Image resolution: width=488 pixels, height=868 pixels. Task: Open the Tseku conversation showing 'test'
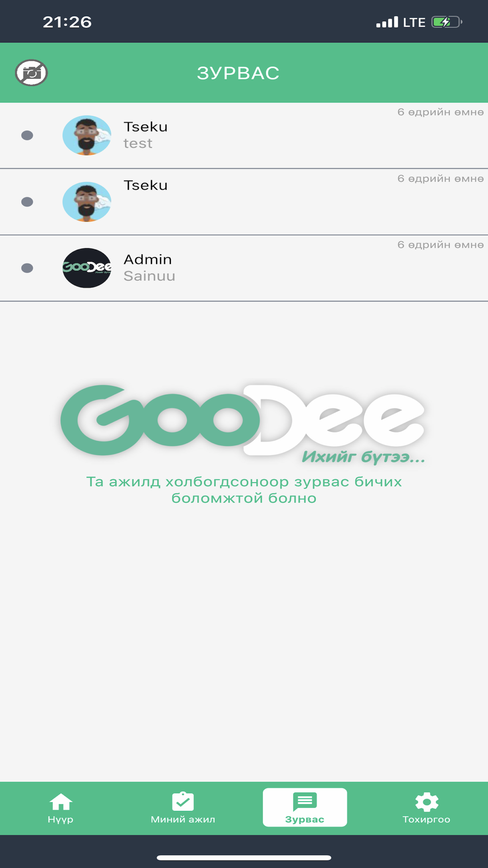point(244,135)
